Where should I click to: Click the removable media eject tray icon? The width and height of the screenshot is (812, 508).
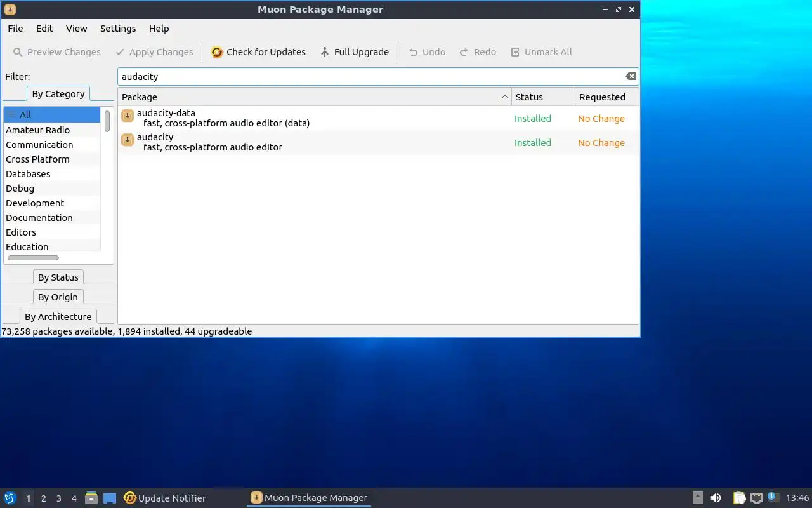(697, 498)
